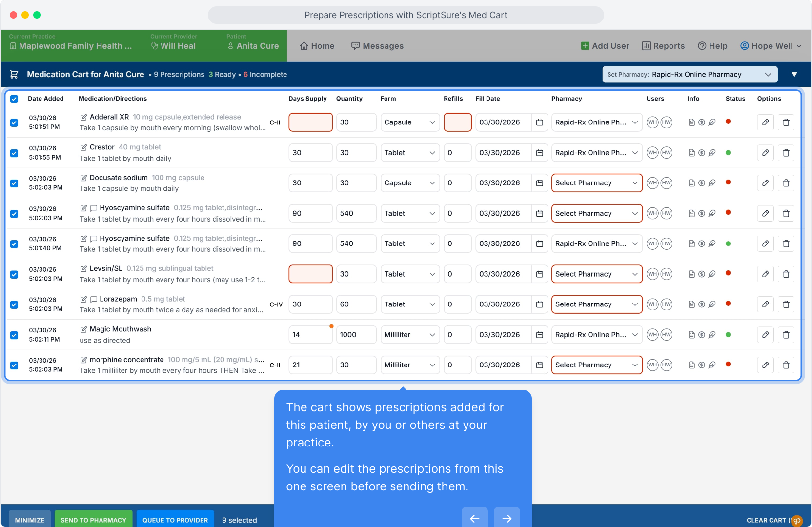The width and height of the screenshot is (812, 527).
Task: Open the Reports menu
Action: [x=663, y=46]
